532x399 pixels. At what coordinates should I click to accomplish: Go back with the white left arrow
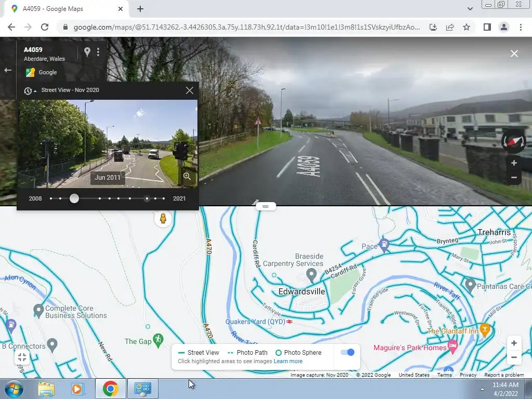tap(8, 70)
